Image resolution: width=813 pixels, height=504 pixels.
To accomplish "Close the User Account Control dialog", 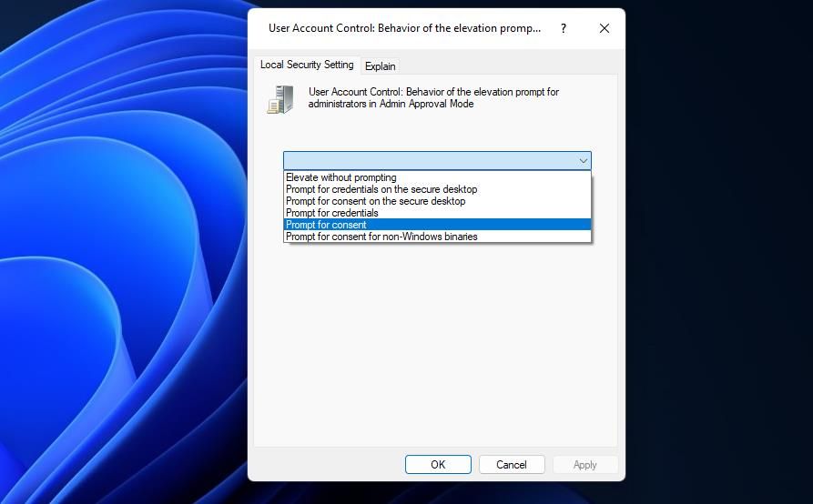I will [x=604, y=28].
